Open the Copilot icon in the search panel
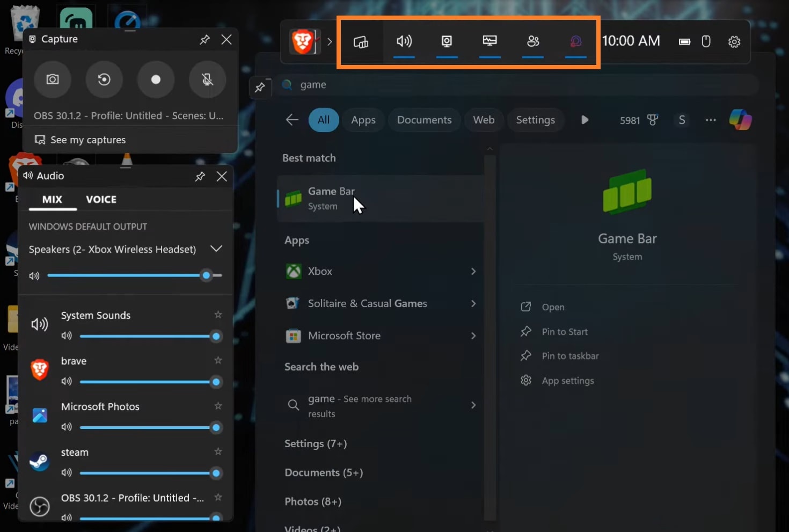The width and height of the screenshot is (789, 532). pos(741,120)
